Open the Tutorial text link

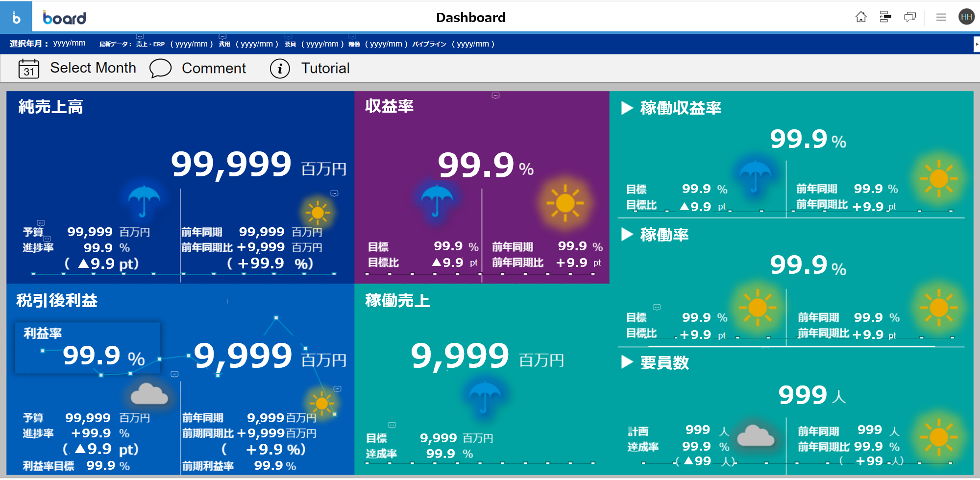point(325,69)
